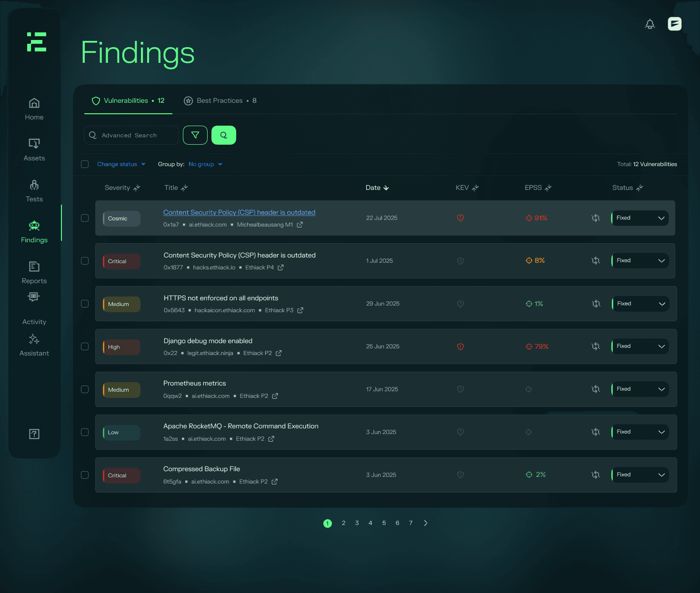
Task: Click the 79% EPSS score
Action: point(537,346)
